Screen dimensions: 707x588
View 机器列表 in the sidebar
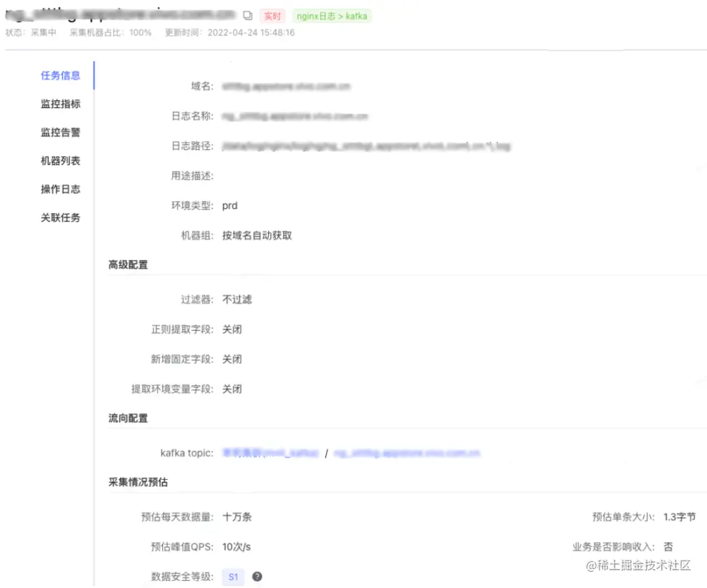click(61, 160)
